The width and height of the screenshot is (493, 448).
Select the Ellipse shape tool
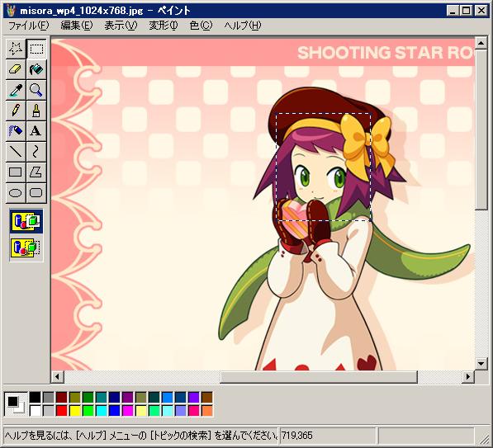16,192
